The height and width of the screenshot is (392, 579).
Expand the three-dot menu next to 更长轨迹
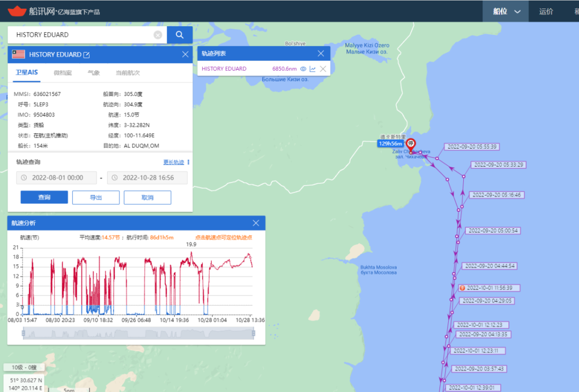(x=189, y=162)
